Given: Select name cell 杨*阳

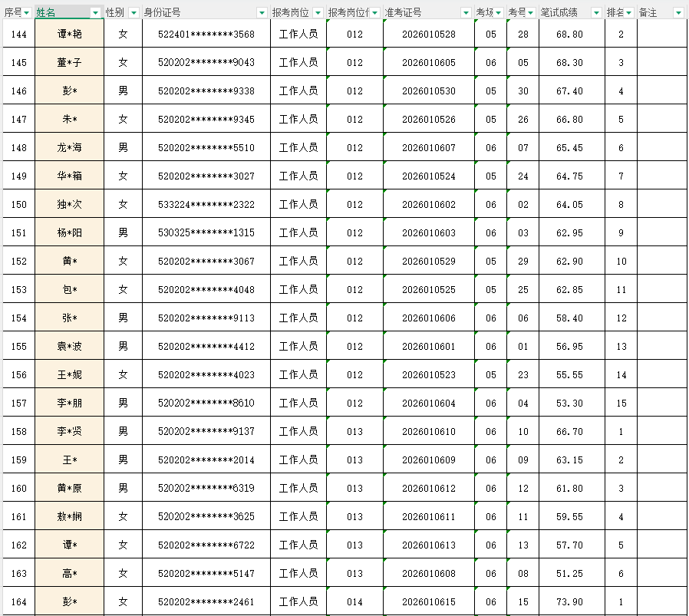Looking at the screenshot, I should point(69,233).
